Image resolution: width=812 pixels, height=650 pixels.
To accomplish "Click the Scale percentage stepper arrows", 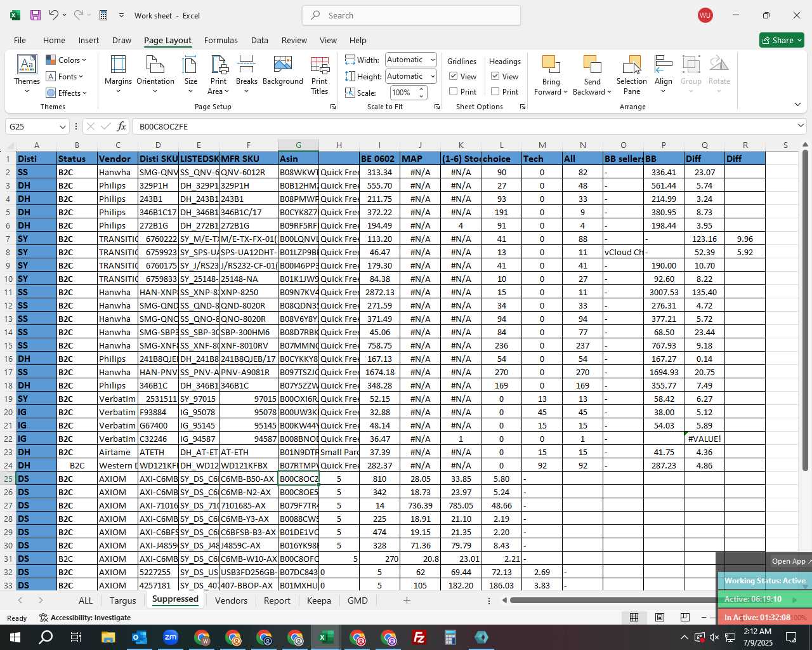I will [421, 93].
